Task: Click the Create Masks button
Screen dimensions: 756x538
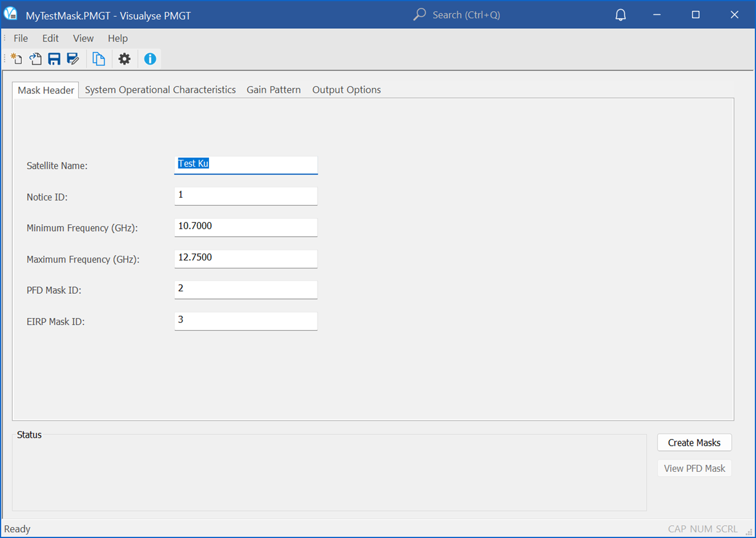Action: 694,442
